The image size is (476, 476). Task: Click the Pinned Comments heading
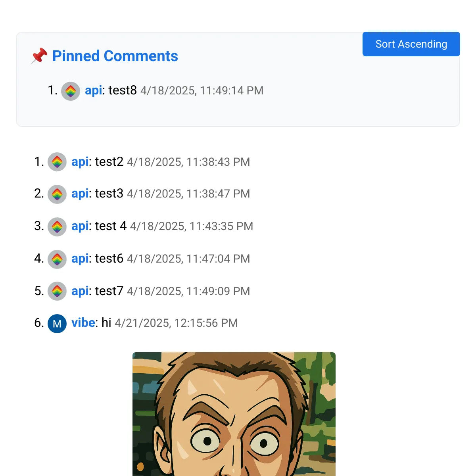(x=115, y=56)
